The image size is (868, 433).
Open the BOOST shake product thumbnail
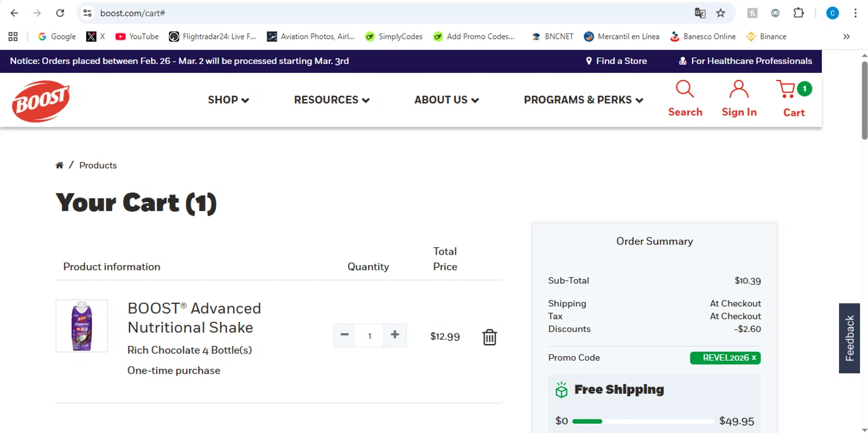pos(82,325)
